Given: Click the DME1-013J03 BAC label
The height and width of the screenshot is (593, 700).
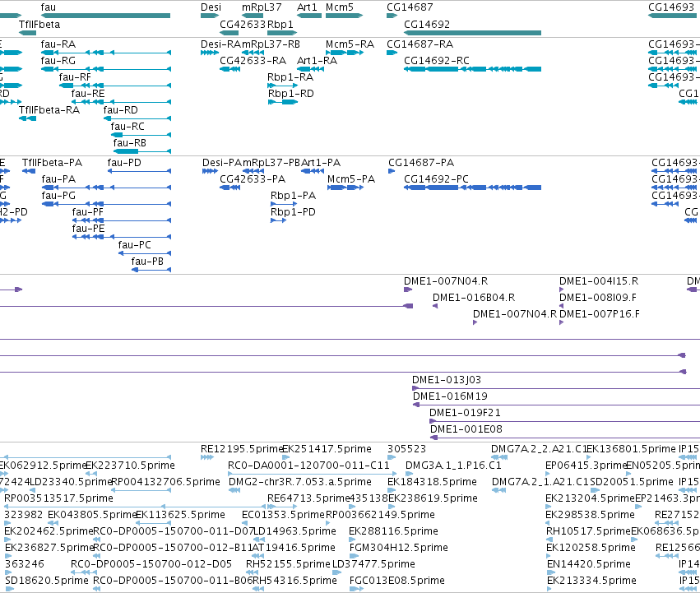Looking at the screenshot, I should (x=447, y=379).
